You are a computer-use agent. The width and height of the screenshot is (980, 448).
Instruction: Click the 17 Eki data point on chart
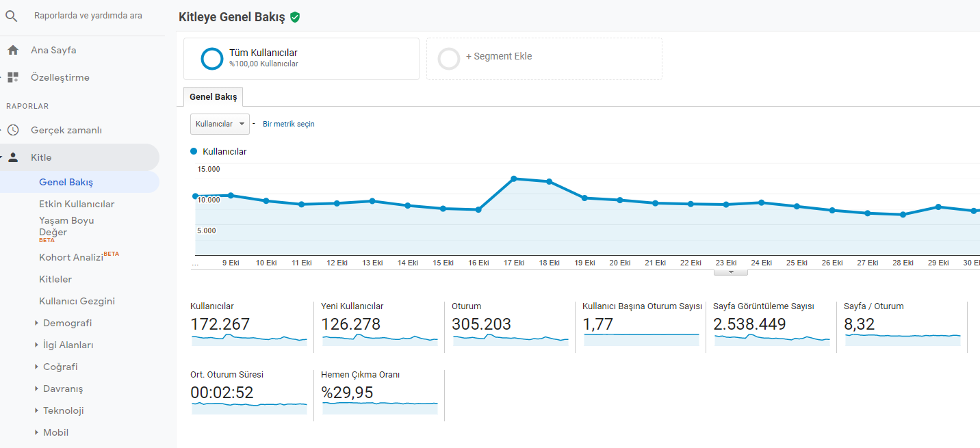(x=513, y=179)
